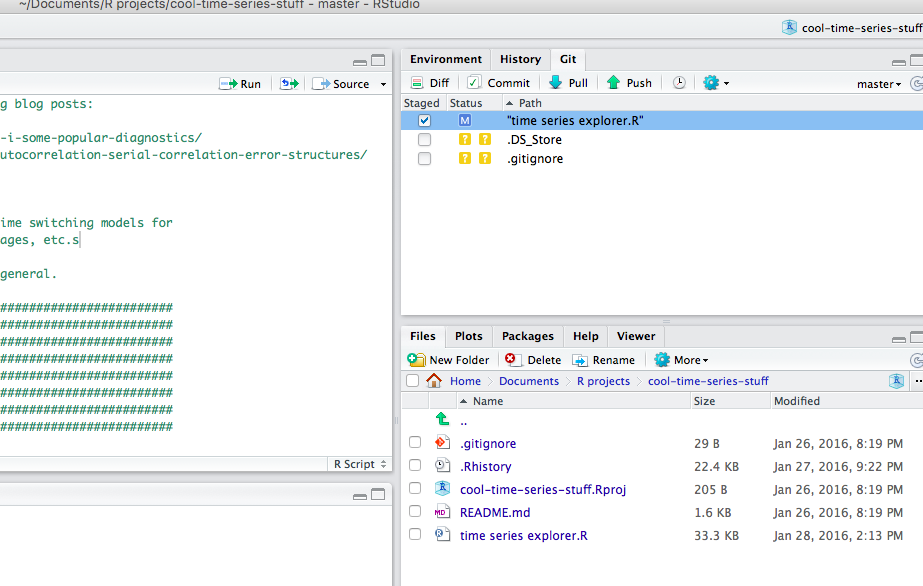923x586 pixels.
Task: Click the re-run previous code icon
Action: (x=289, y=84)
